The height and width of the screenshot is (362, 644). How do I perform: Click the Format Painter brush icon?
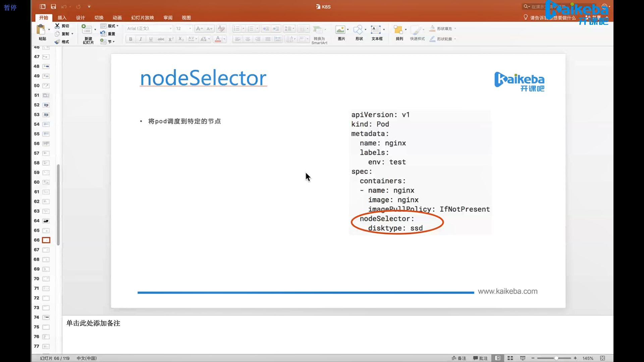click(57, 42)
